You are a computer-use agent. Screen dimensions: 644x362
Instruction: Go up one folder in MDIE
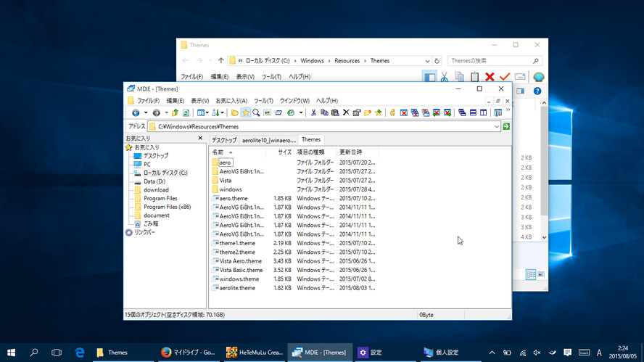coord(175,112)
